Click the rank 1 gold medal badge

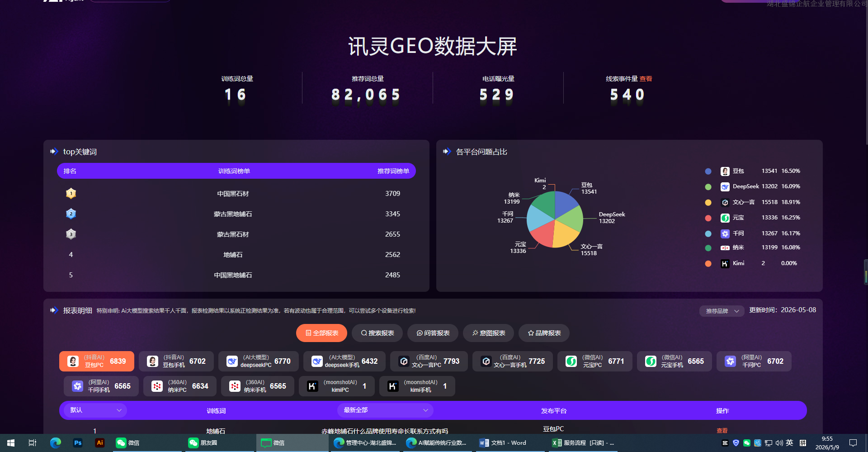pos(71,193)
